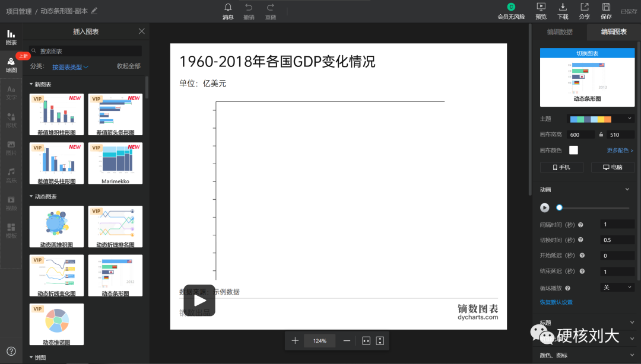Insert the Marimekko chart
Screen dimensions: 641x364
tap(115, 163)
